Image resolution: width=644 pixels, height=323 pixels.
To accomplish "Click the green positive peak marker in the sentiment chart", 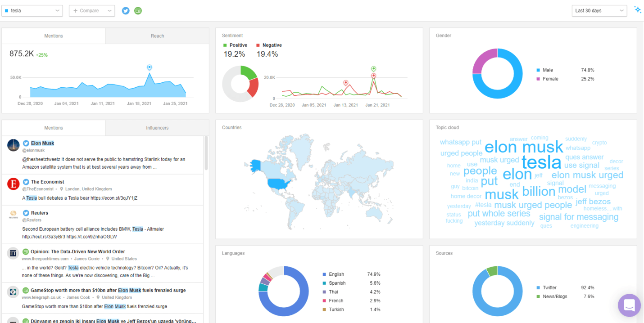I will coord(373,69).
